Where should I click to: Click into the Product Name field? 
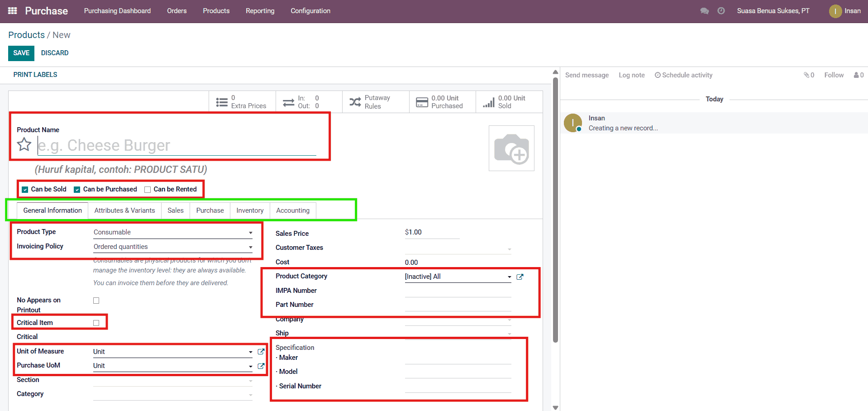point(176,146)
